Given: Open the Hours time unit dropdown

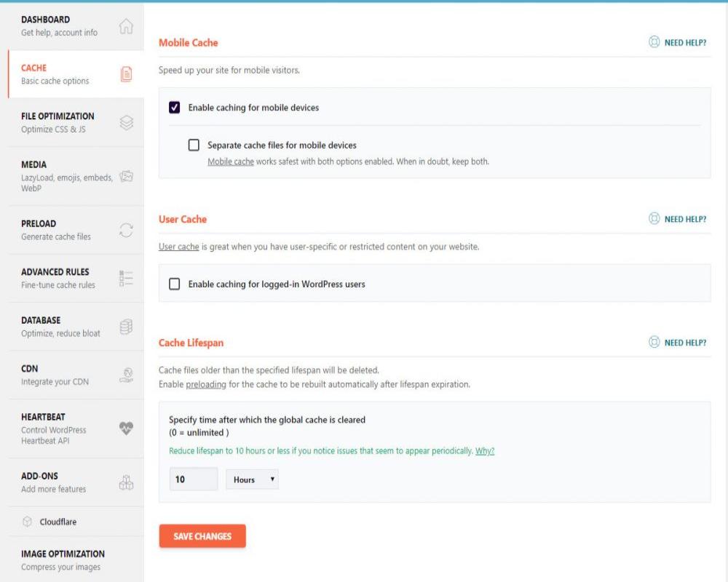Looking at the screenshot, I should (252, 479).
